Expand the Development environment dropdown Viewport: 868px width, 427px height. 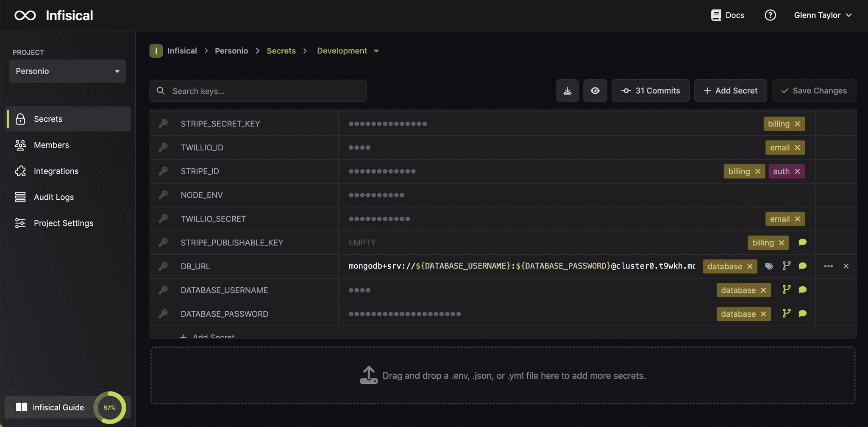point(348,50)
